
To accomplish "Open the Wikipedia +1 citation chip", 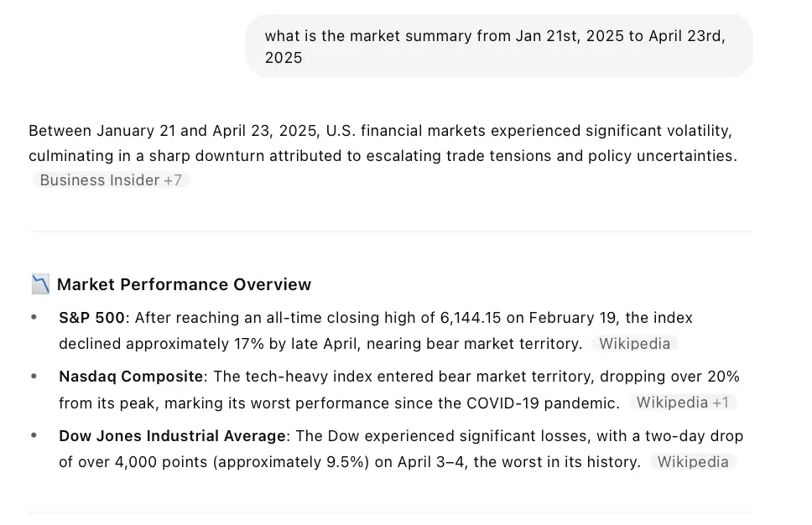I will [682, 403].
